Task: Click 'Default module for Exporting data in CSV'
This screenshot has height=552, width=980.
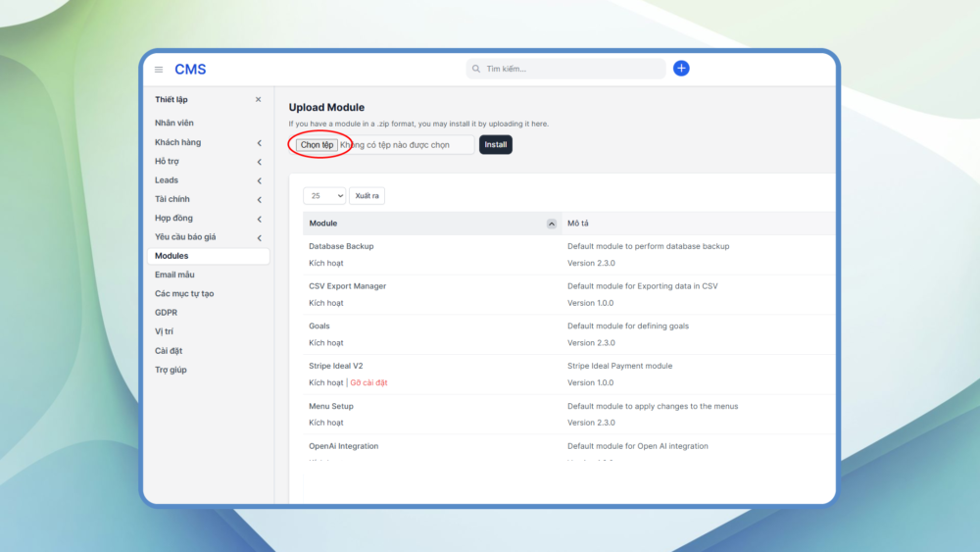Action: (x=643, y=286)
